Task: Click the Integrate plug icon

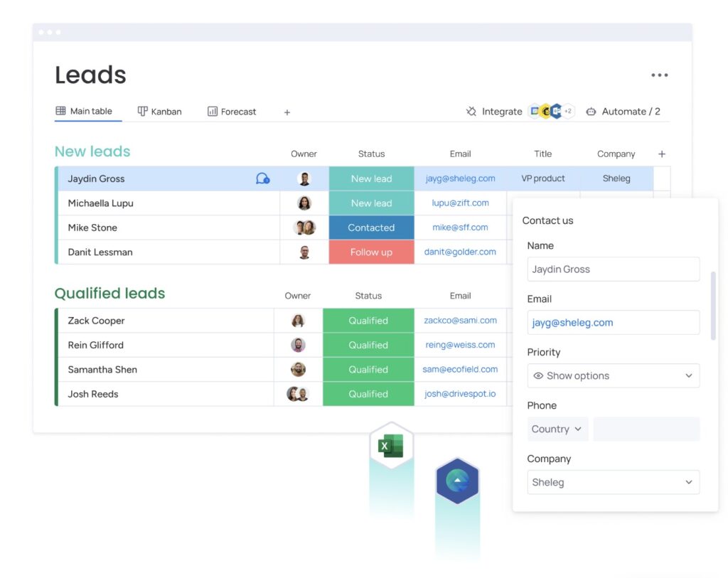Action: 471,112
